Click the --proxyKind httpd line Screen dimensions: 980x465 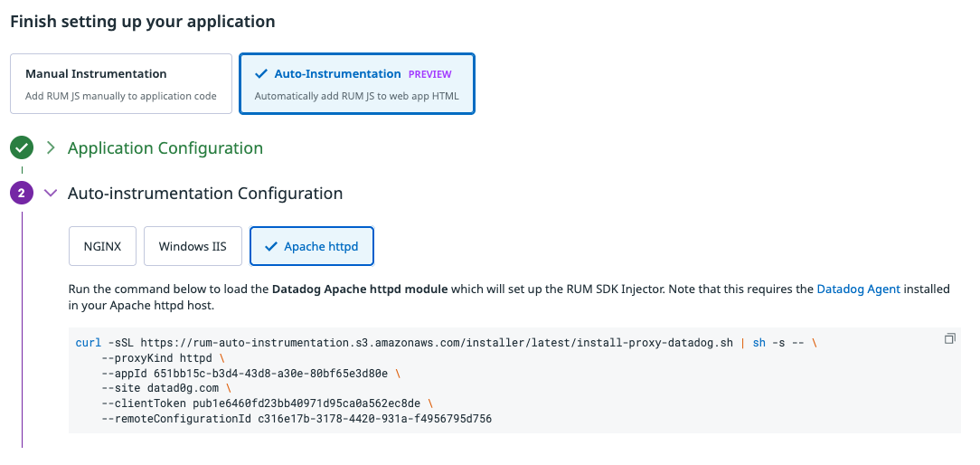coord(163,358)
